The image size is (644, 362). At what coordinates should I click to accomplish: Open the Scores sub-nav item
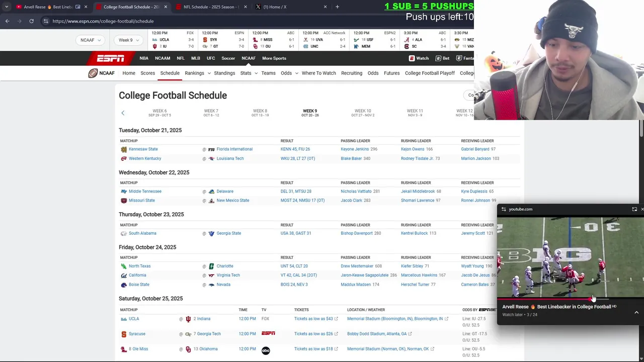coord(147,73)
